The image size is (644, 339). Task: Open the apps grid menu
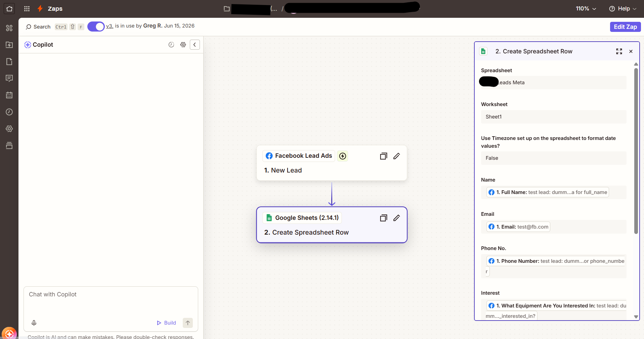pos(27,9)
